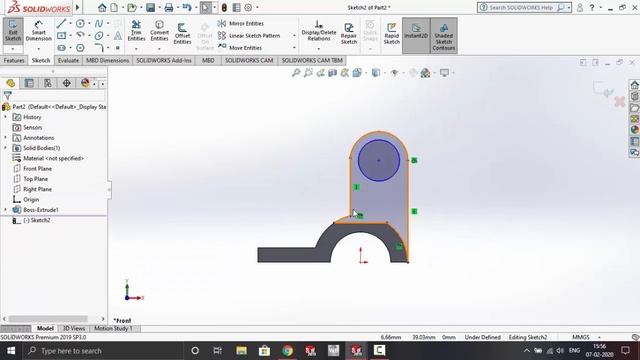The height and width of the screenshot is (360, 640).
Task: Select the Sketch Fillet tool
Action: 99,48
